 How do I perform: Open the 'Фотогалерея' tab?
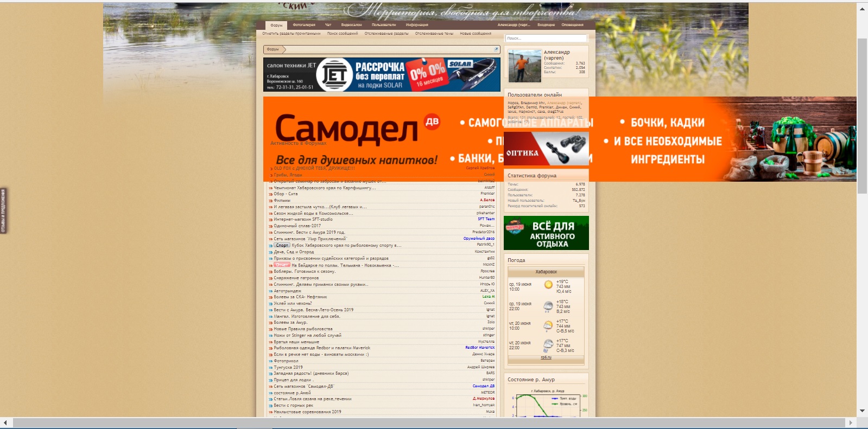(x=304, y=25)
